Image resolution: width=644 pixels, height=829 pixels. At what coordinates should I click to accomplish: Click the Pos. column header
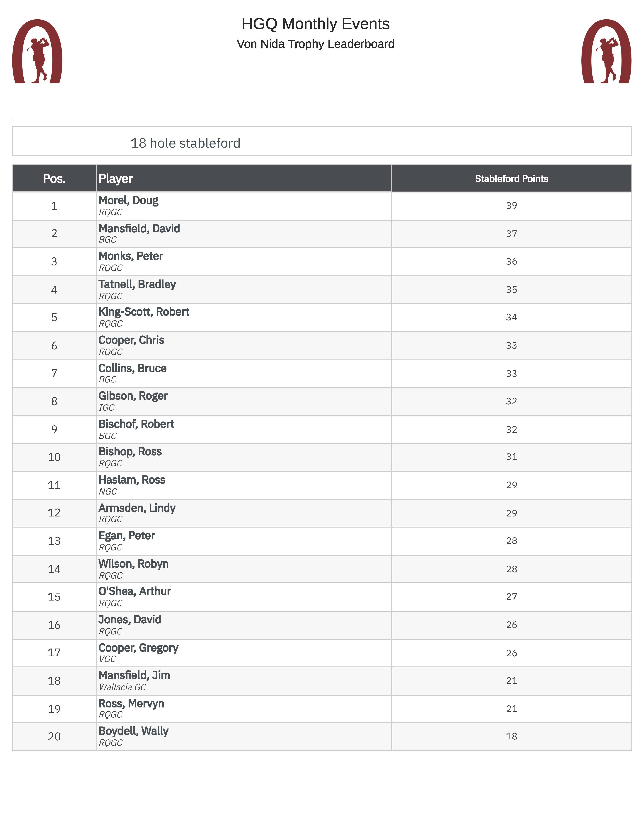54,178
